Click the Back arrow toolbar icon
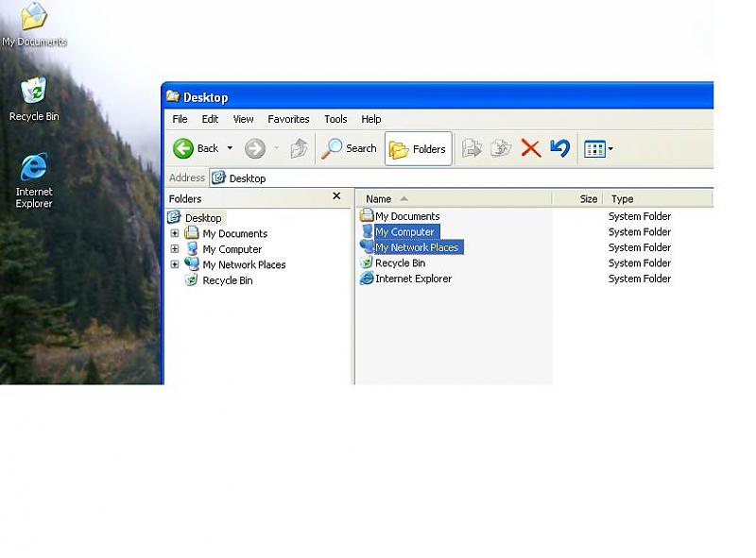The height and width of the screenshot is (558, 756). [x=184, y=148]
